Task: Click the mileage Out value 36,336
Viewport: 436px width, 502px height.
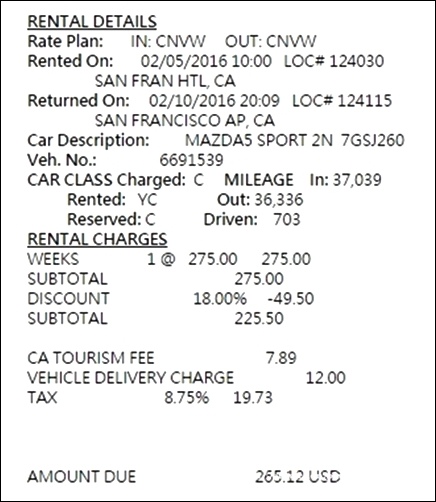Action: coord(279,200)
